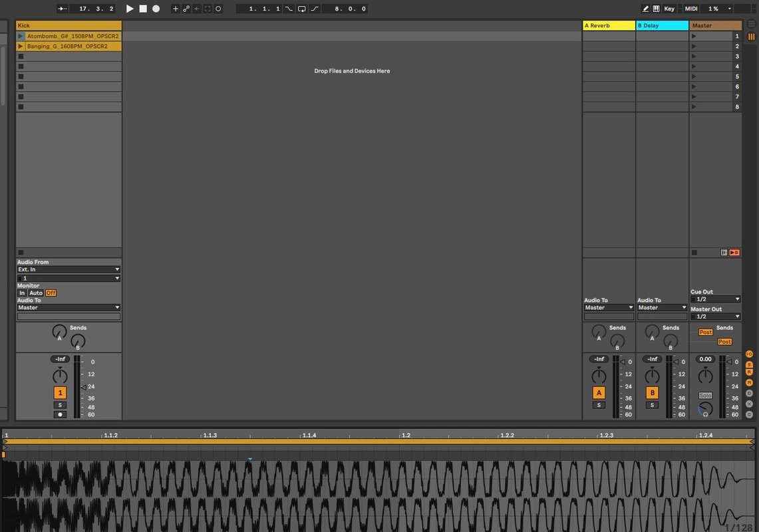Open the Cue Out 1/2 dropdown
759x532 pixels.
click(x=716, y=299)
